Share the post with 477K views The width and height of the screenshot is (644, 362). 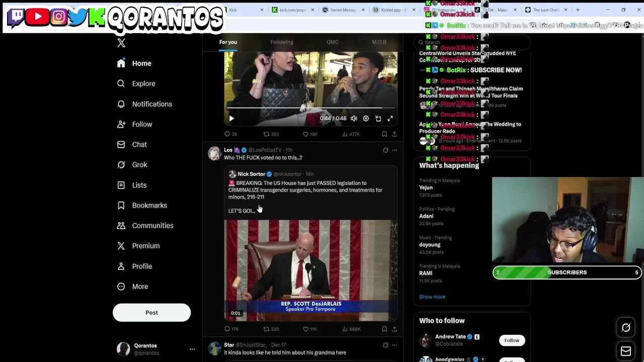coord(394,134)
